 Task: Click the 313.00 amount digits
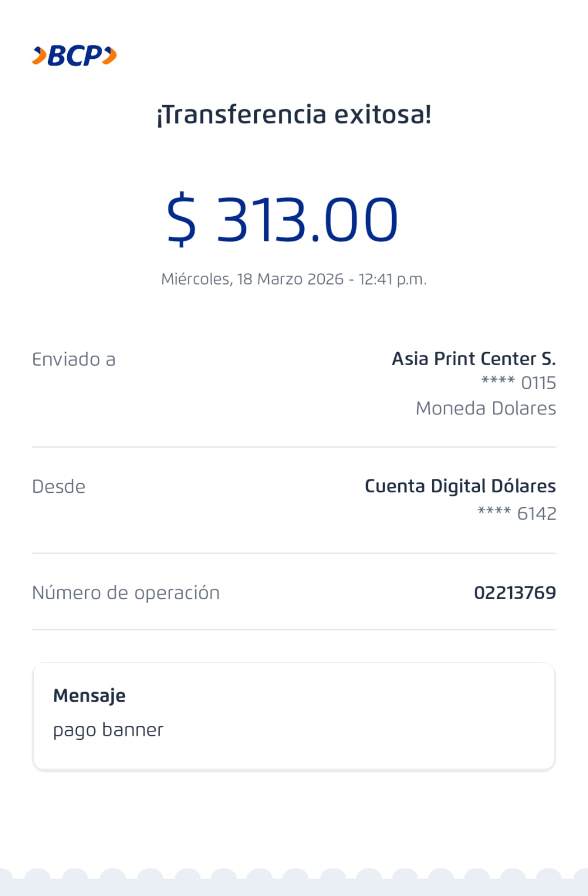tap(307, 219)
